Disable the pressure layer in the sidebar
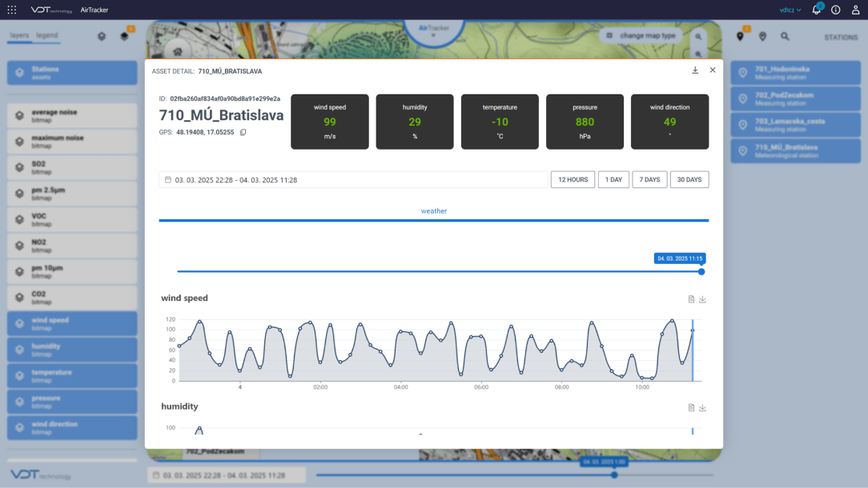 72,402
